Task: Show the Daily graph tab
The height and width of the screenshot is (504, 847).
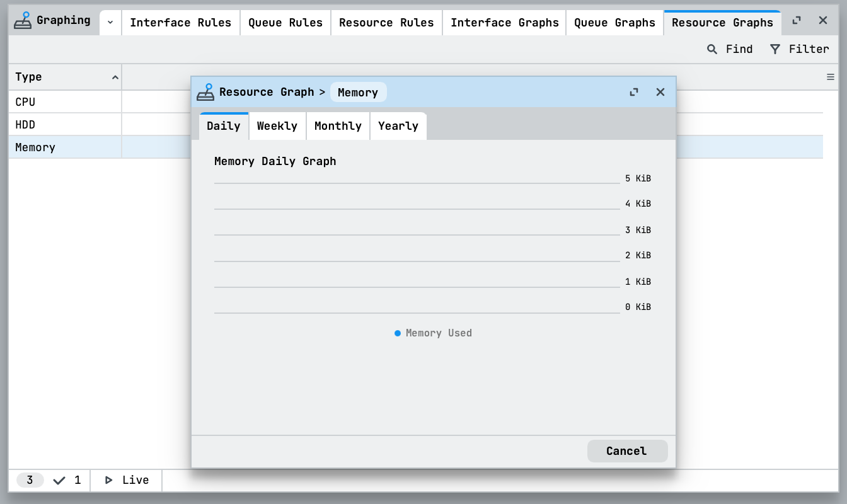Action: pos(224,126)
